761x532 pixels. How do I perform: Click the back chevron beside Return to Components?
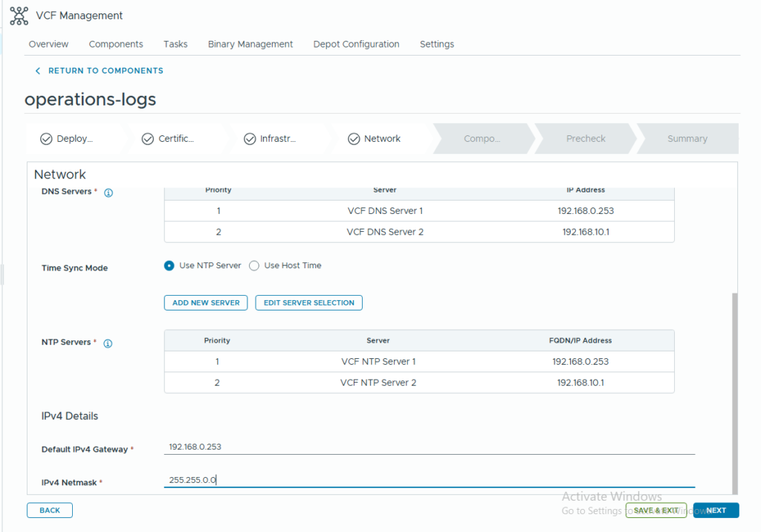tap(38, 71)
